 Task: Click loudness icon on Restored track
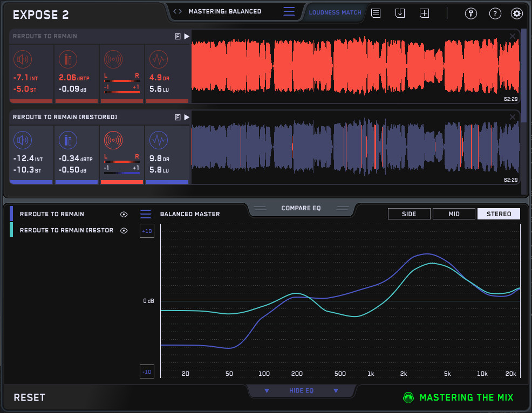[x=23, y=141]
